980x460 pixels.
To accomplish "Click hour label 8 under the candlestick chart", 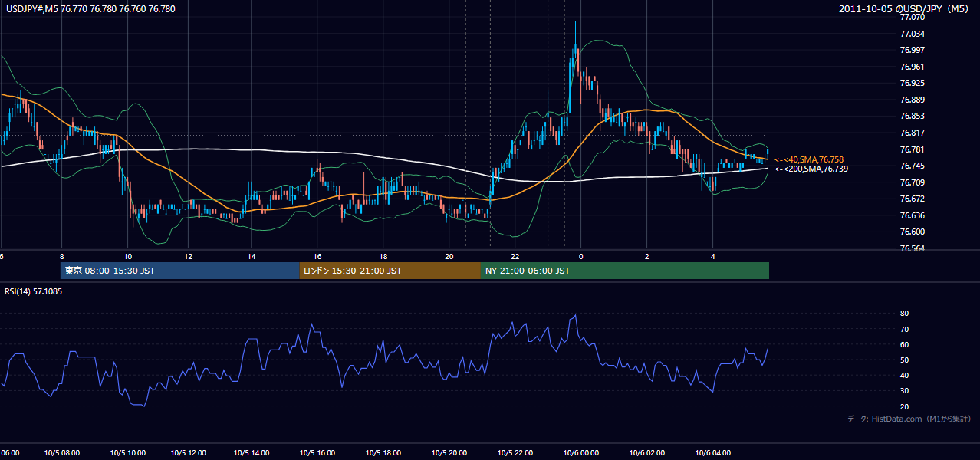I will [x=61, y=255].
